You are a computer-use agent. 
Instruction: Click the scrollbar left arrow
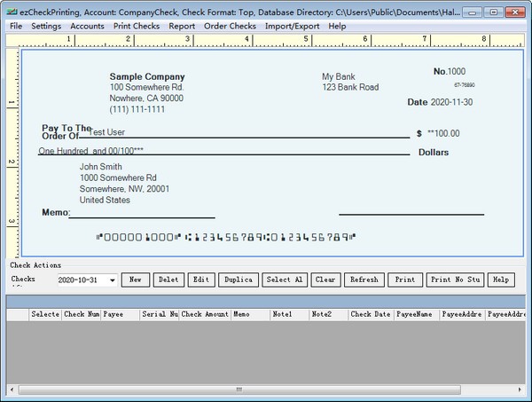12,390
